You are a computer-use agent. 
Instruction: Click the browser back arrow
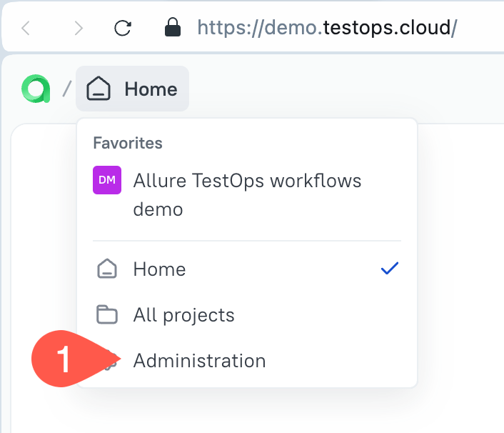(26, 28)
